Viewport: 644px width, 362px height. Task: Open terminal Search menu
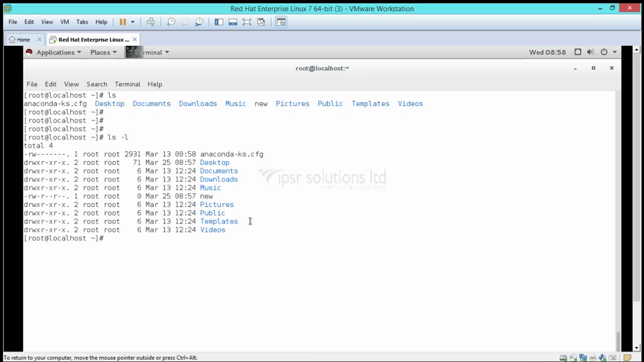tap(97, 84)
